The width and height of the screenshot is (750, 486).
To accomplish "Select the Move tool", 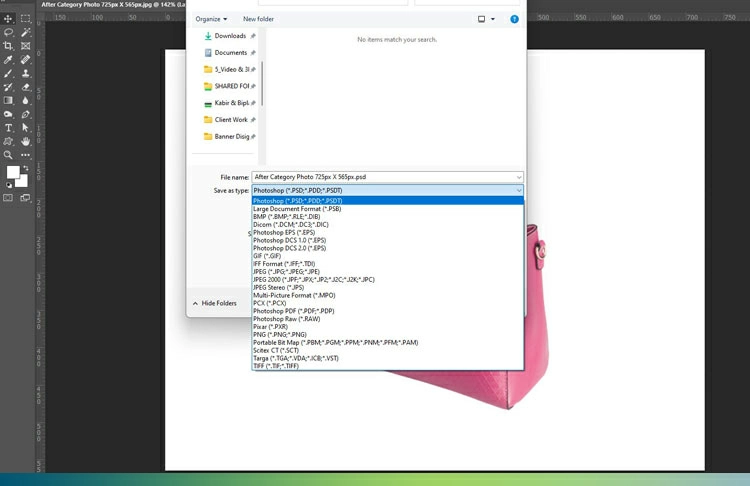I will point(8,18).
